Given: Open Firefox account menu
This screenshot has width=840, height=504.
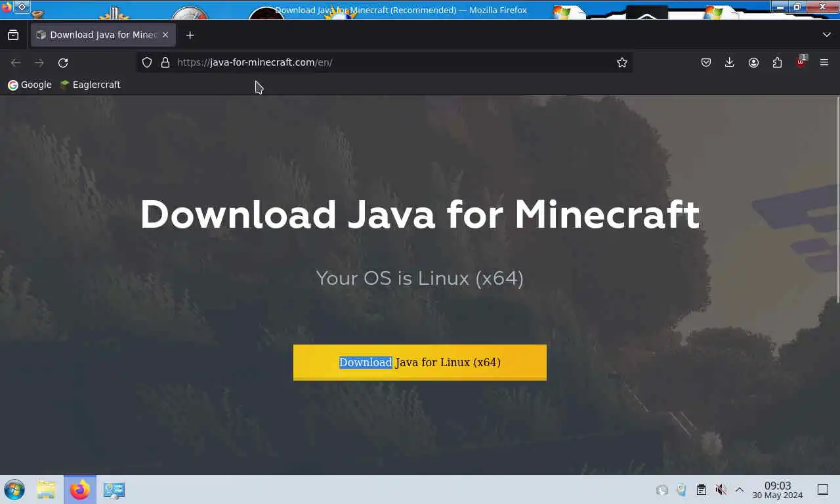Looking at the screenshot, I should (753, 62).
